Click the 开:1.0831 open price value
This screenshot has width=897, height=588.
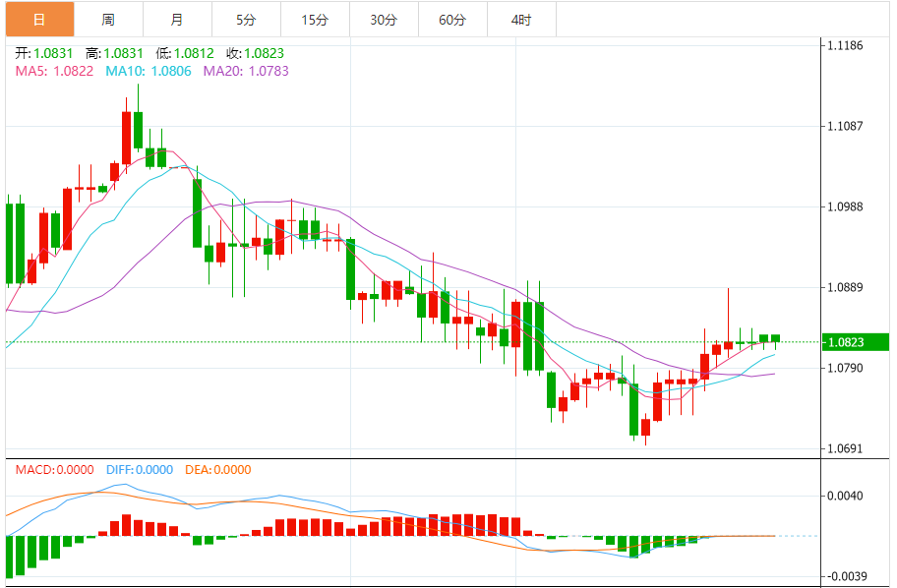[x=44, y=53]
